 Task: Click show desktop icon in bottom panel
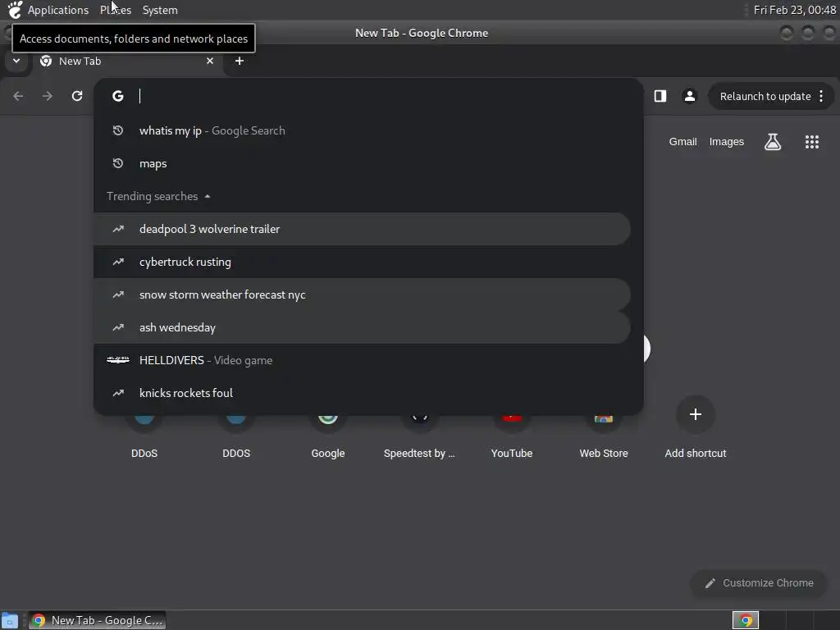[x=10, y=621]
